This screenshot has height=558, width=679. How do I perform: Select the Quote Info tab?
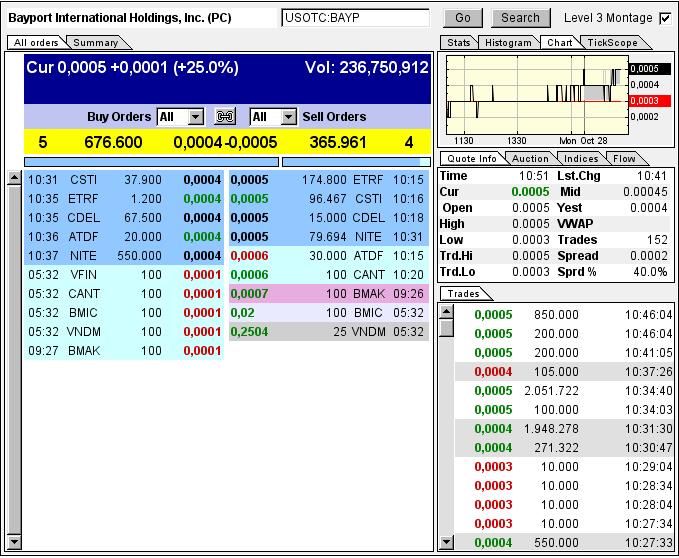click(472, 158)
